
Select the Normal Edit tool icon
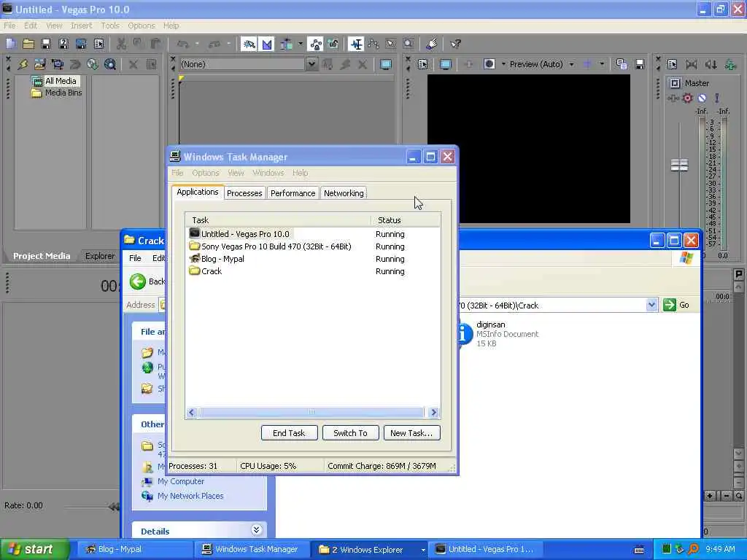pyautogui.click(x=356, y=44)
